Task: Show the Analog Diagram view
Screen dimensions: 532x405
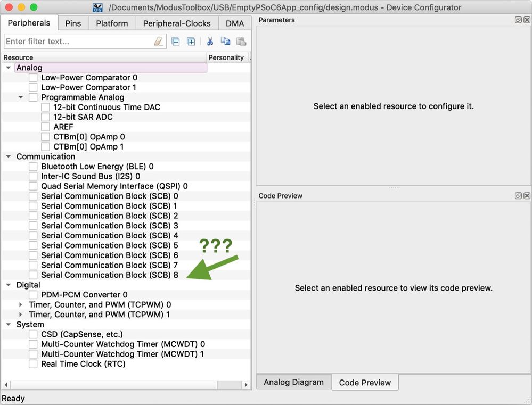Action: [293, 382]
